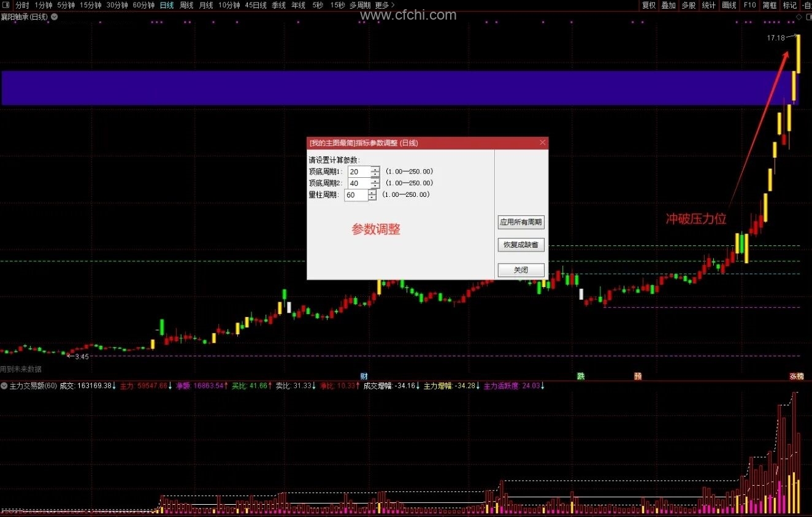The width and height of the screenshot is (812, 517).
Task: Click the 量柱周期 value field
Action: (356, 195)
